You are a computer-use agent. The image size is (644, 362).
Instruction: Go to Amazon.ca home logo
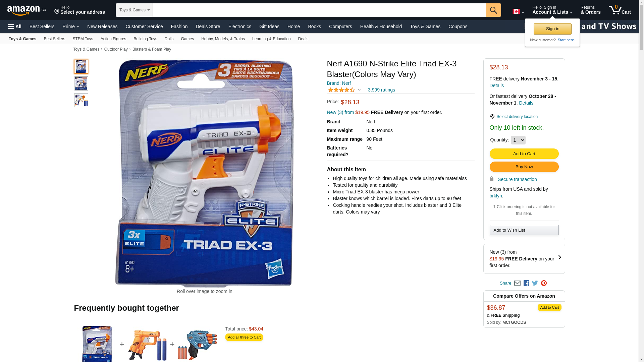(x=27, y=10)
